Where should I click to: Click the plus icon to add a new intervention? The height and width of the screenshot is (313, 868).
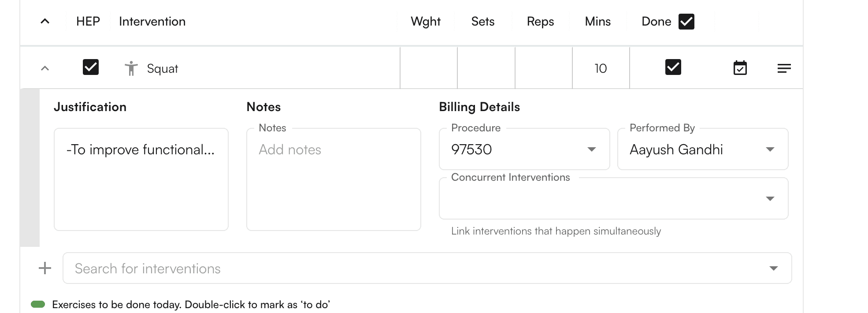click(x=44, y=268)
